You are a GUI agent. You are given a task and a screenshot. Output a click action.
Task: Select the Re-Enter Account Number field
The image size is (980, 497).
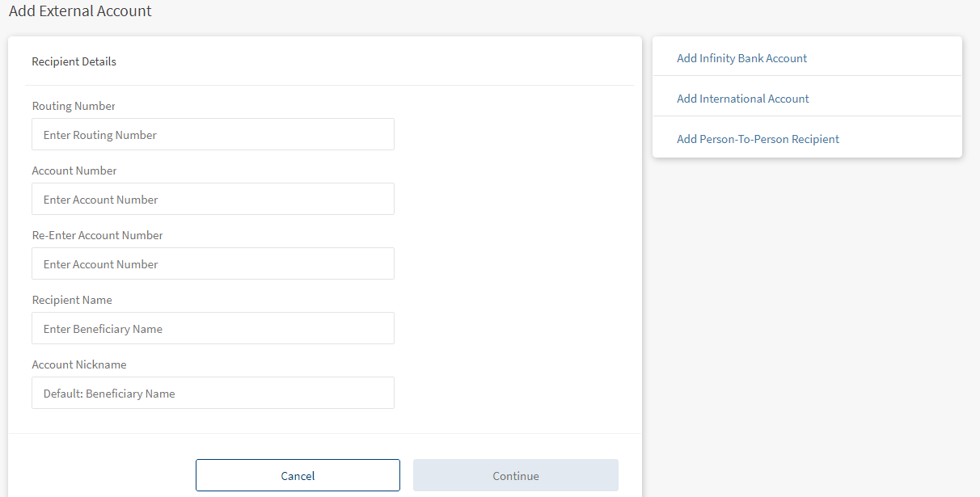click(213, 263)
